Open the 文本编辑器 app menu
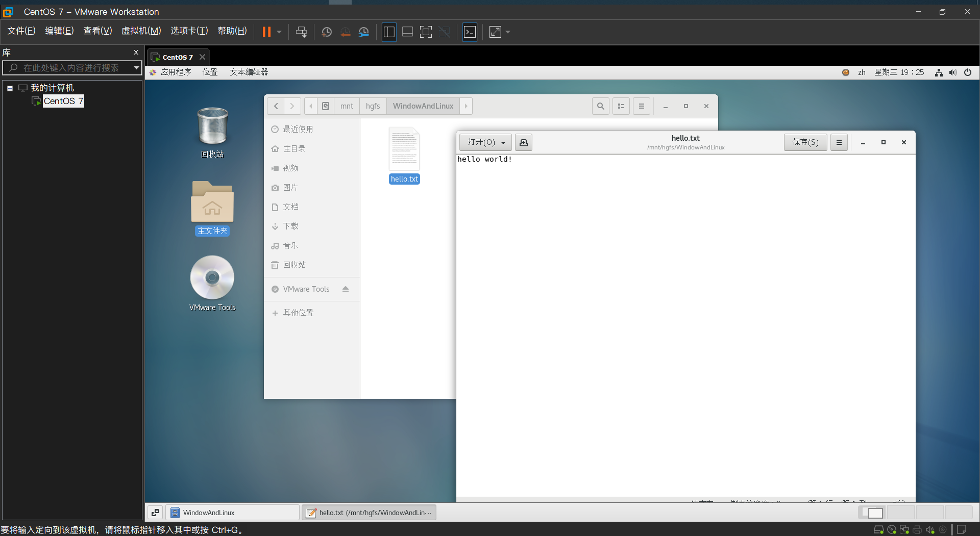 [249, 72]
